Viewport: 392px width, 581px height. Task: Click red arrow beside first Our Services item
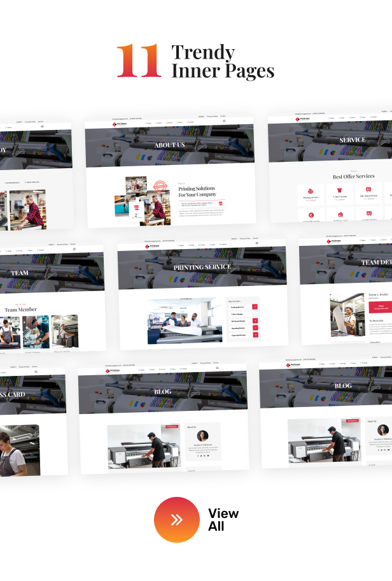click(x=255, y=306)
